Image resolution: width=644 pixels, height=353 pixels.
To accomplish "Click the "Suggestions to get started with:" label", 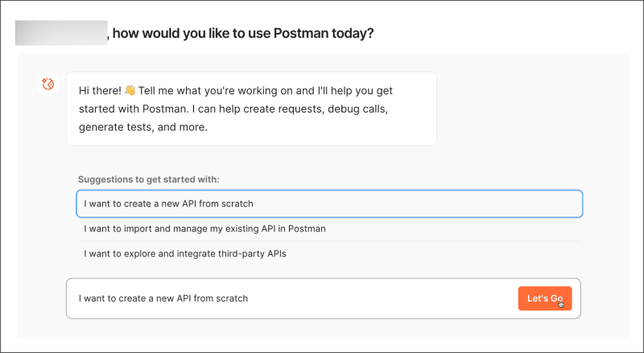I will [148, 179].
